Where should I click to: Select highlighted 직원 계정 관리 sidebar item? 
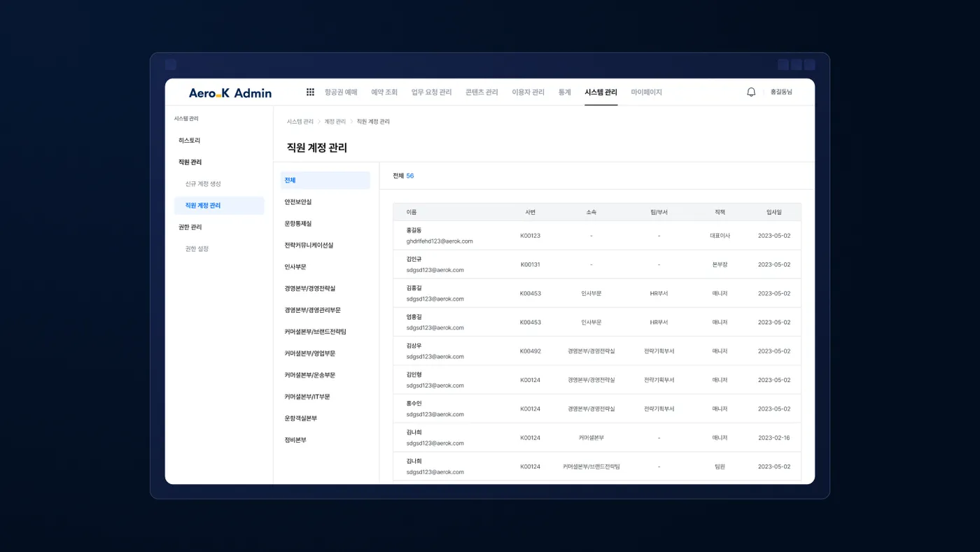click(219, 206)
